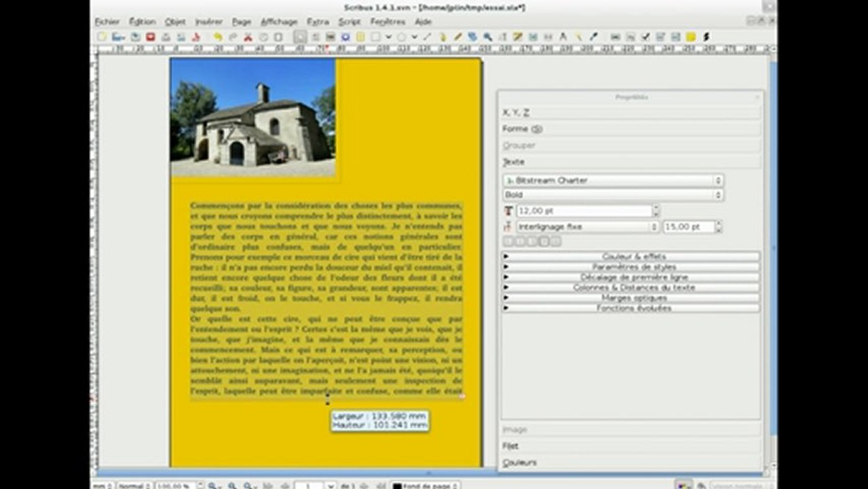Open the Fond de page layer dropdown
Screen dimensions: 868x489
click(426, 485)
